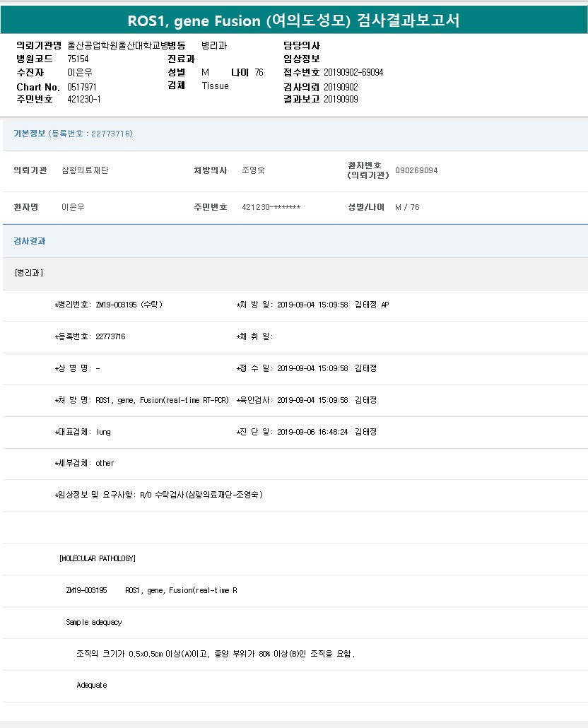Click the 검사결과 section heading
This screenshot has height=728, width=588.
(29, 241)
